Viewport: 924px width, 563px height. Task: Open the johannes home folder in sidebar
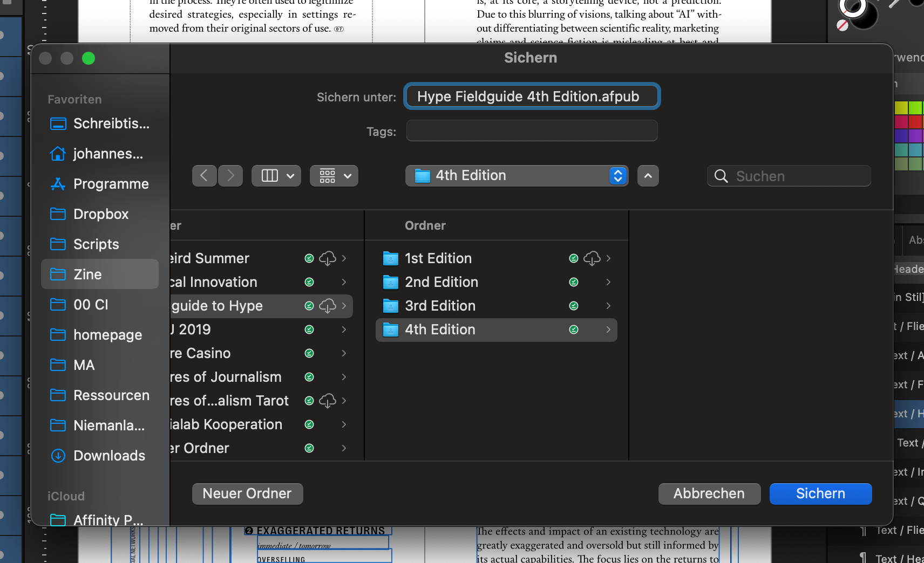pyautogui.click(x=108, y=154)
